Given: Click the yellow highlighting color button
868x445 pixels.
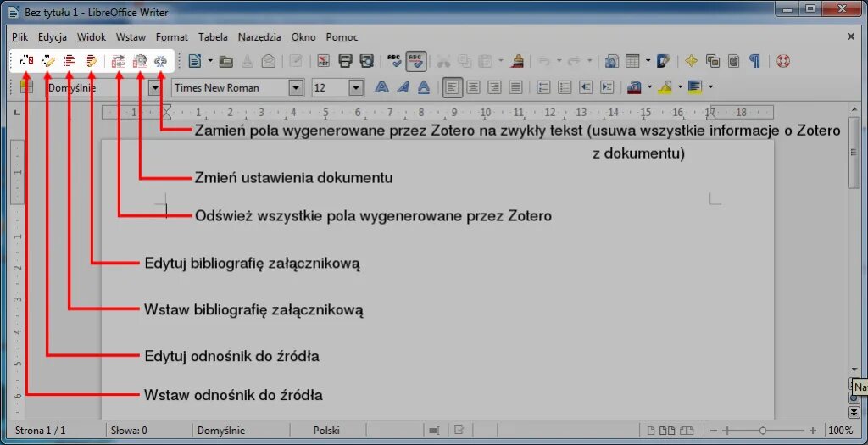Looking at the screenshot, I should coord(665,87).
